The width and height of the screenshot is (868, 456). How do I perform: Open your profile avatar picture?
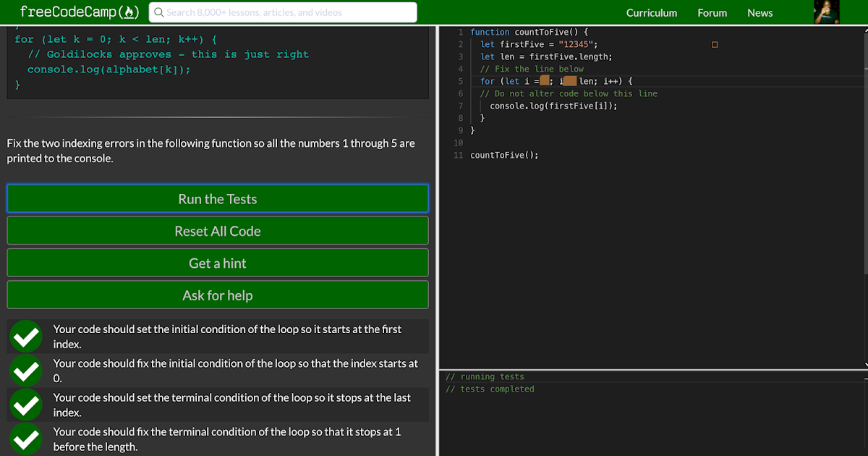pyautogui.click(x=827, y=12)
